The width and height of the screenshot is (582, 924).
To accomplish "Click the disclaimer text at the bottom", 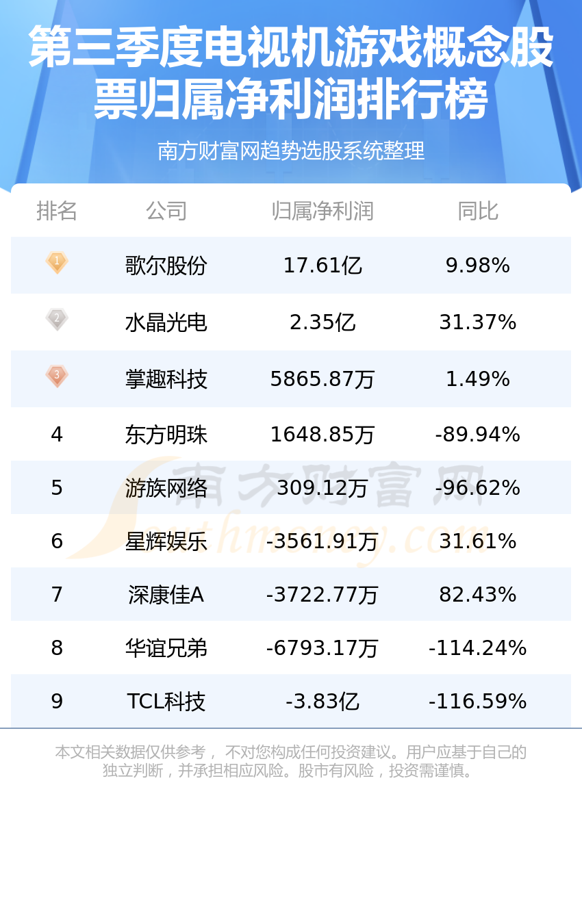I will click(x=291, y=761).
